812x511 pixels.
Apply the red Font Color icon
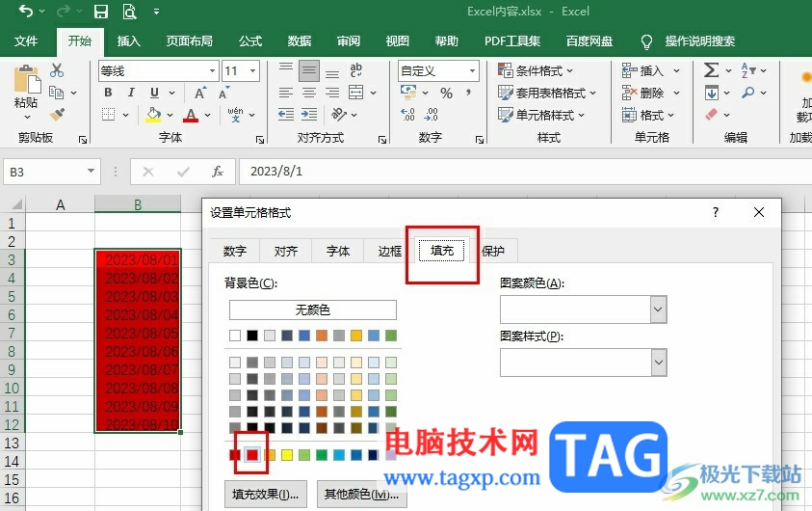coord(191,115)
